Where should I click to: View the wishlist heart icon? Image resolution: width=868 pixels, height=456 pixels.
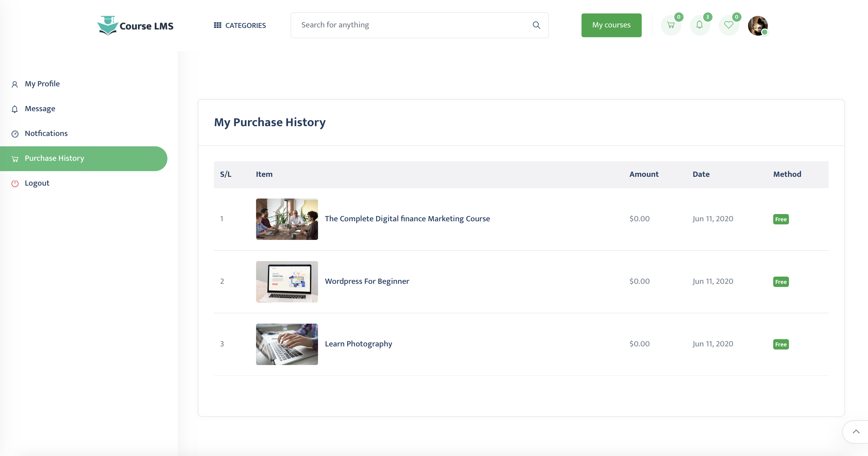pos(729,25)
